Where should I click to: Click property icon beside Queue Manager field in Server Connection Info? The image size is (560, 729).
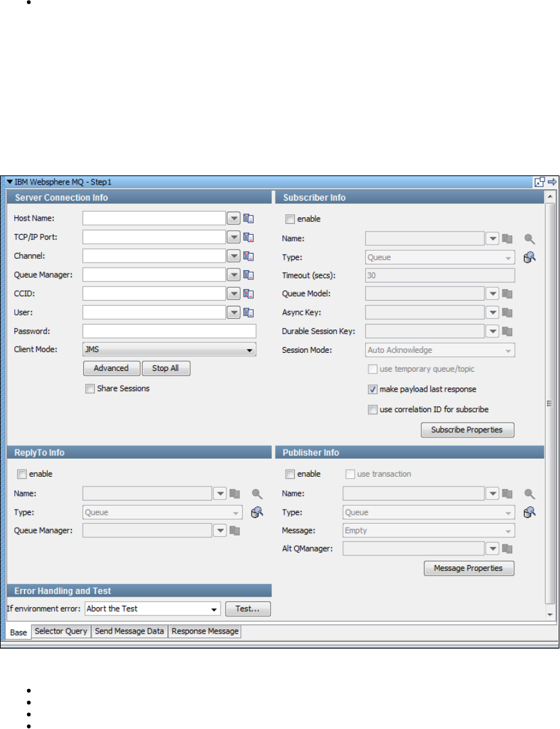[x=248, y=275]
